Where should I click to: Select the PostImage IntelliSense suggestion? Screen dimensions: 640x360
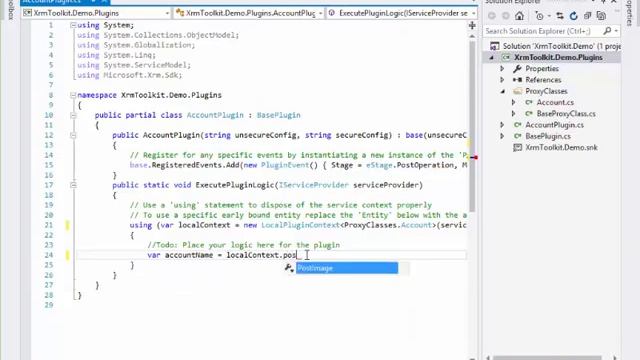coord(347,268)
